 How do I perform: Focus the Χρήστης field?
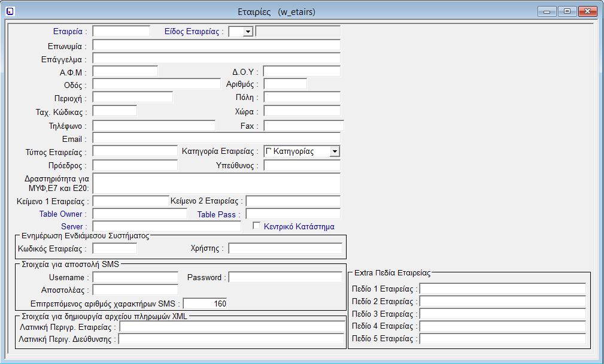click(285, 248)
